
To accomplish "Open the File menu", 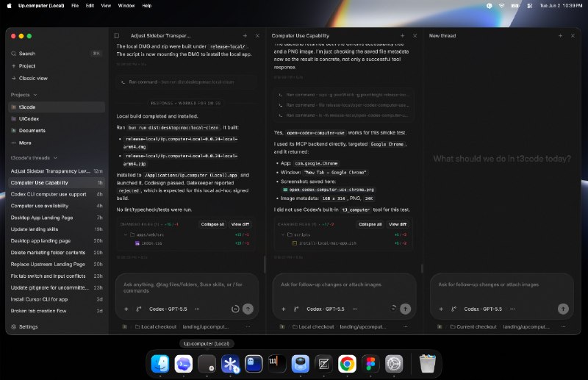I will point(75,6).
